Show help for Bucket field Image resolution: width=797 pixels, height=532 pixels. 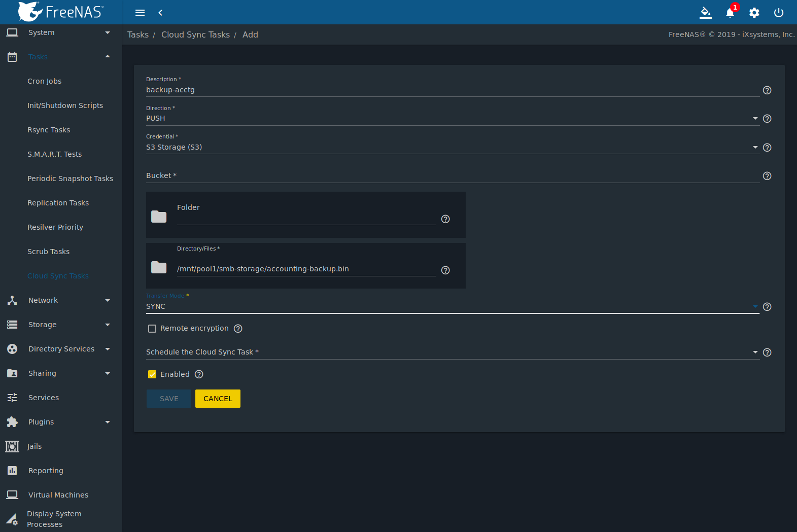(767, 176)
